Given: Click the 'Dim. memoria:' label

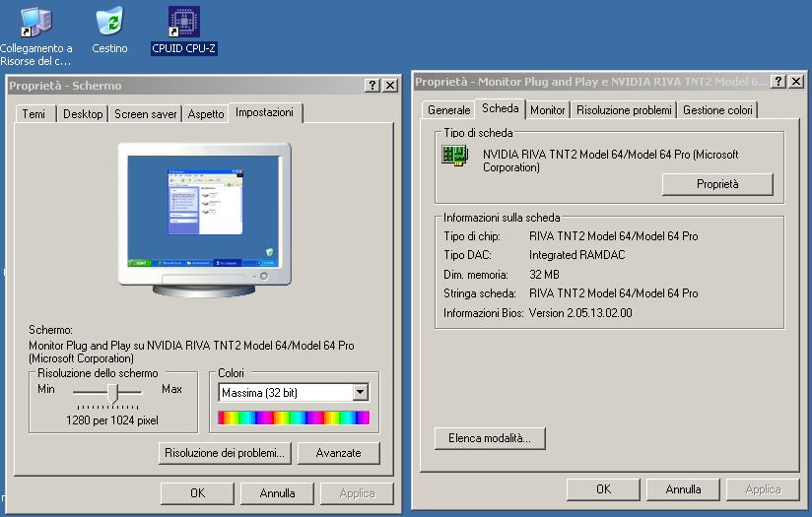Looking at the screenshot, I should coord(475,275).
